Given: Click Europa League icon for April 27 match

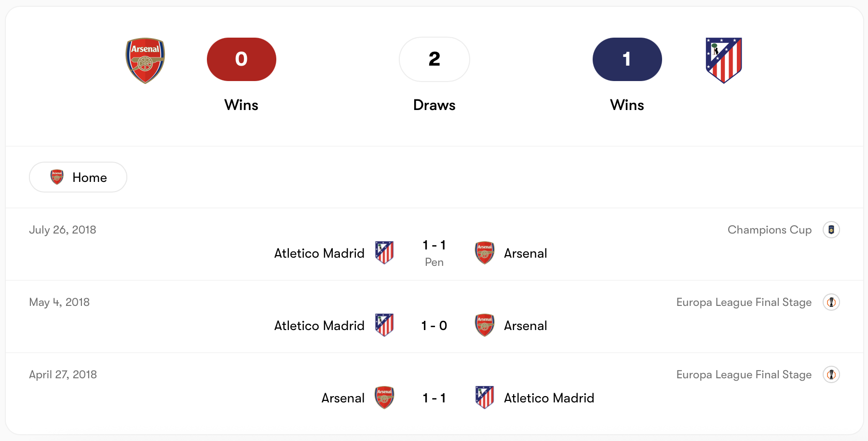Looking at the screenshot, I should [x=831, y=375].
